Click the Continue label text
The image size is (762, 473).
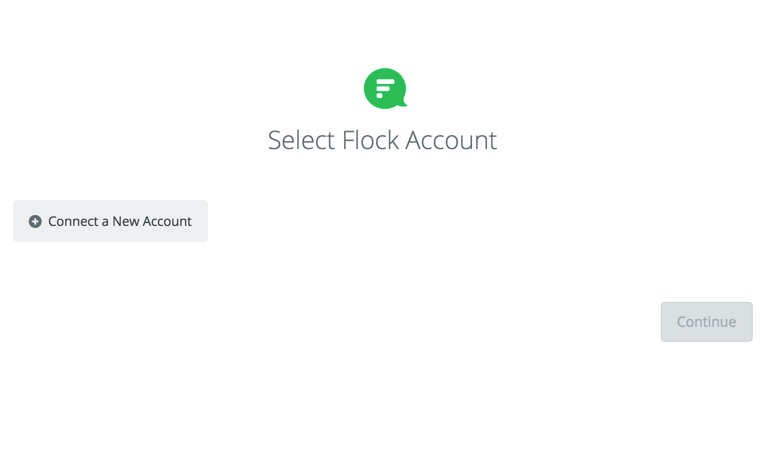point(707,322)
